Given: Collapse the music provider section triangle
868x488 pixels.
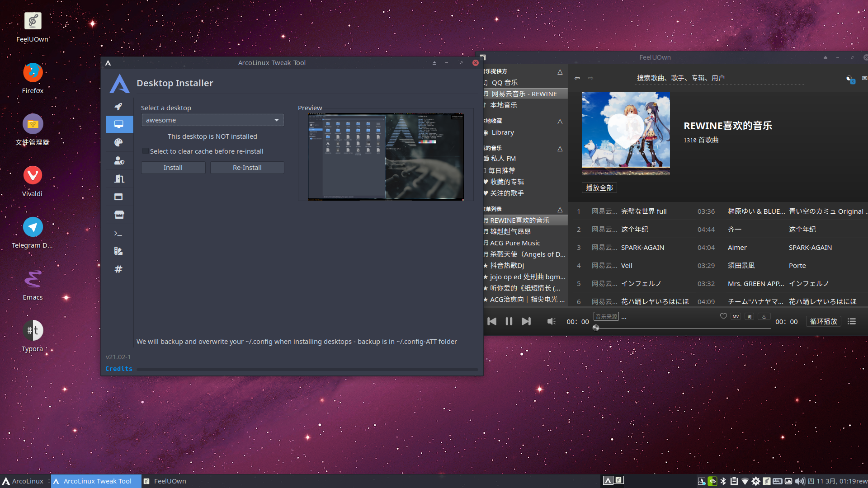Looking at the screenshot, I should click(560, 72).
